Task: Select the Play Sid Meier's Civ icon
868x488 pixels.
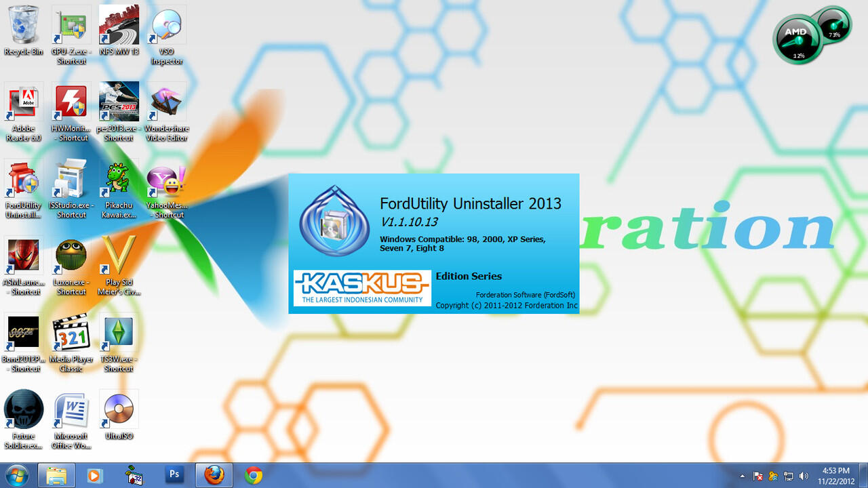Action: [119, 266]
